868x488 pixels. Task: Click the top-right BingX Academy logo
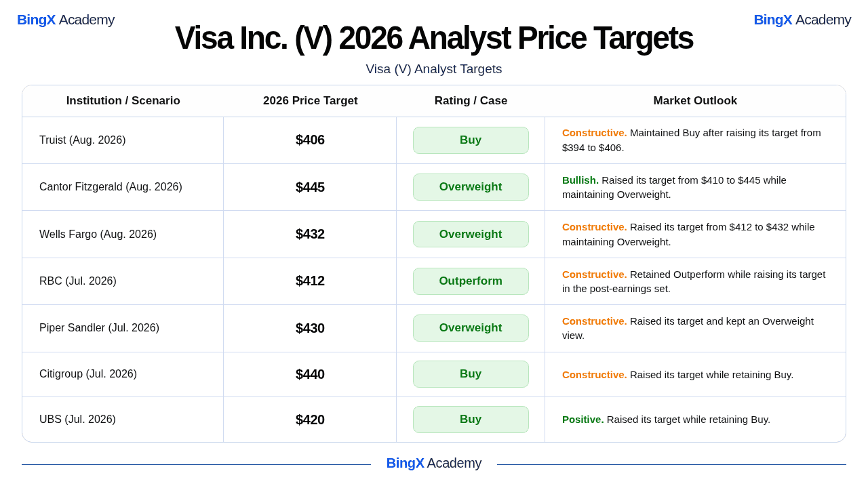point(802,20)
